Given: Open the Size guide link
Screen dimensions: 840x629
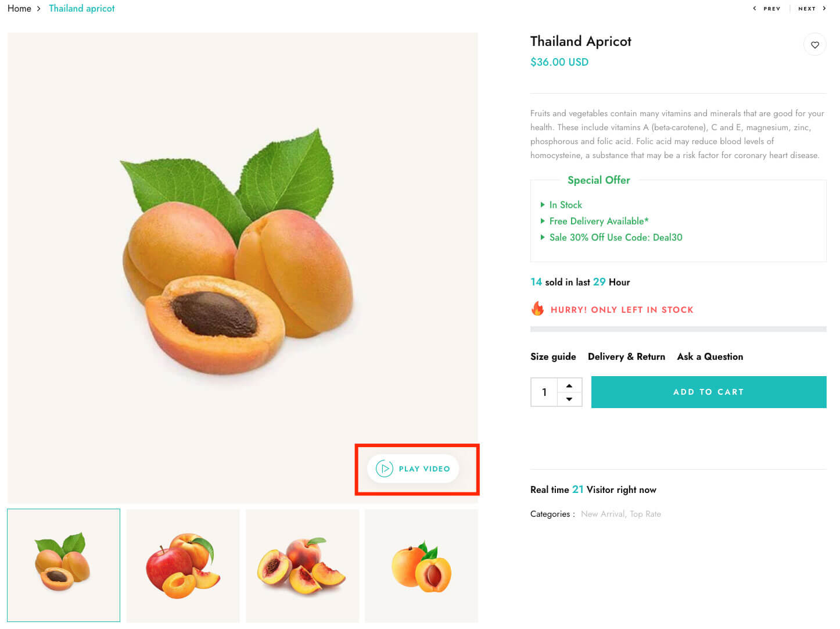Looking at the screenshot, I should click(x=553, y=356).
